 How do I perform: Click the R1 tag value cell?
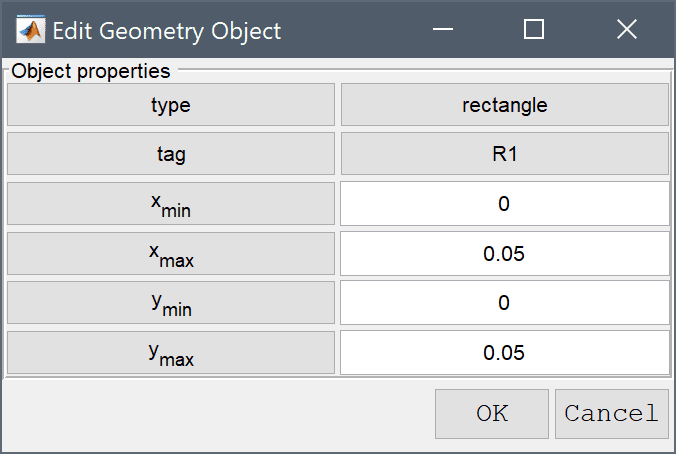pyautogui.click(x=505, y=154)
